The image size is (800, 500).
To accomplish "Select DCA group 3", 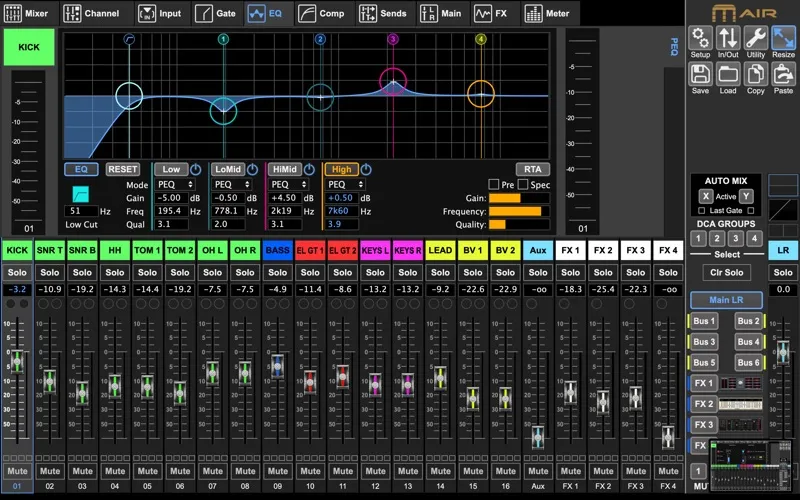I will (735, 238).
